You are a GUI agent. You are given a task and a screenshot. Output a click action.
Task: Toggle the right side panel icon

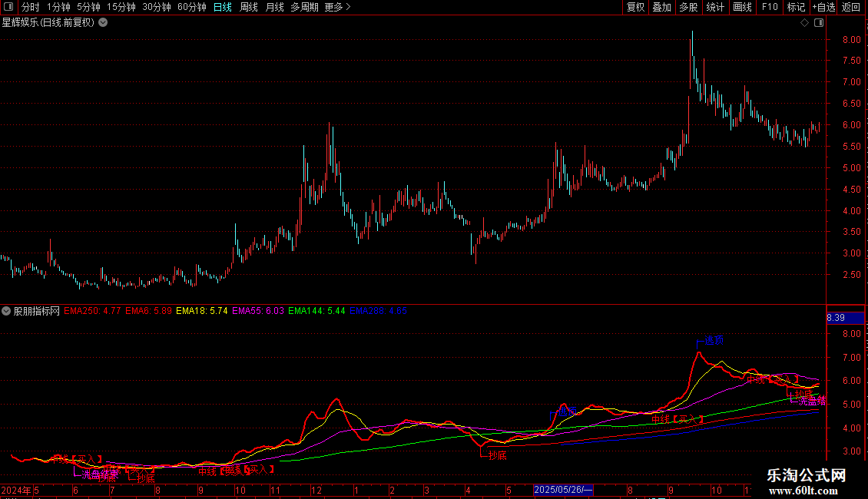(819, 23)
